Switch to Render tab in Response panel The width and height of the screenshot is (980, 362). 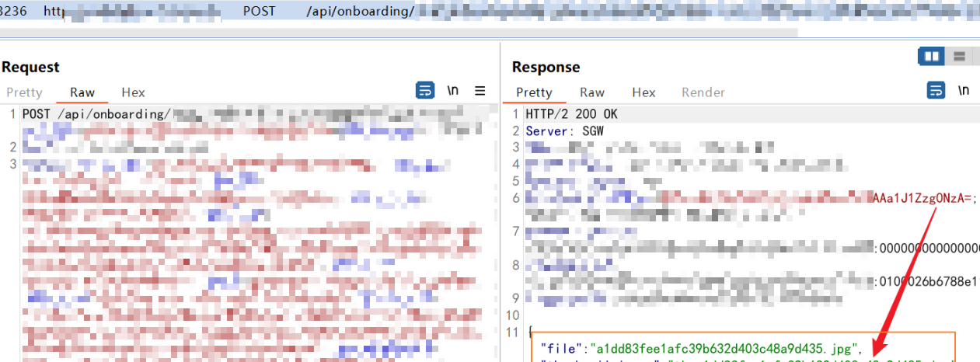[703, 92]
